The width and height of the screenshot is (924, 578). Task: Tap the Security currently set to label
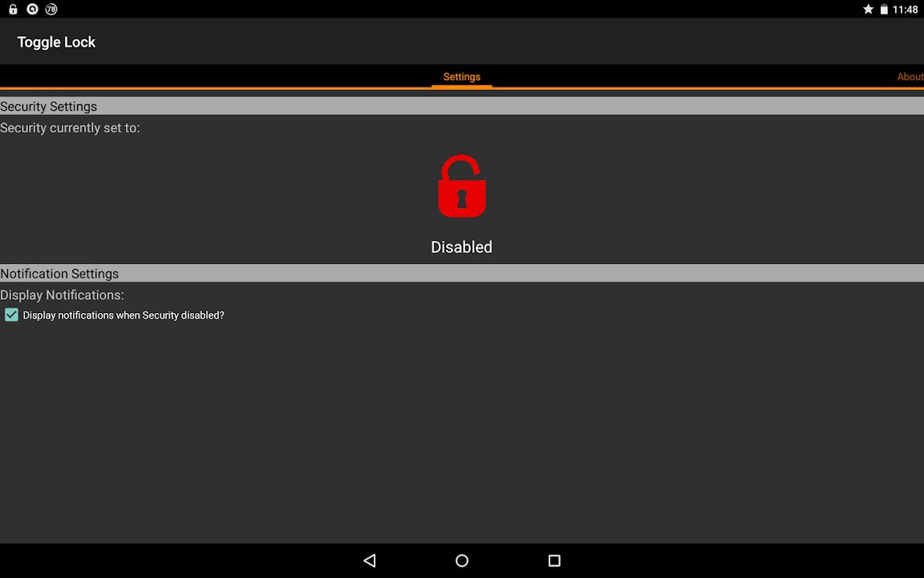click(70, 128)
